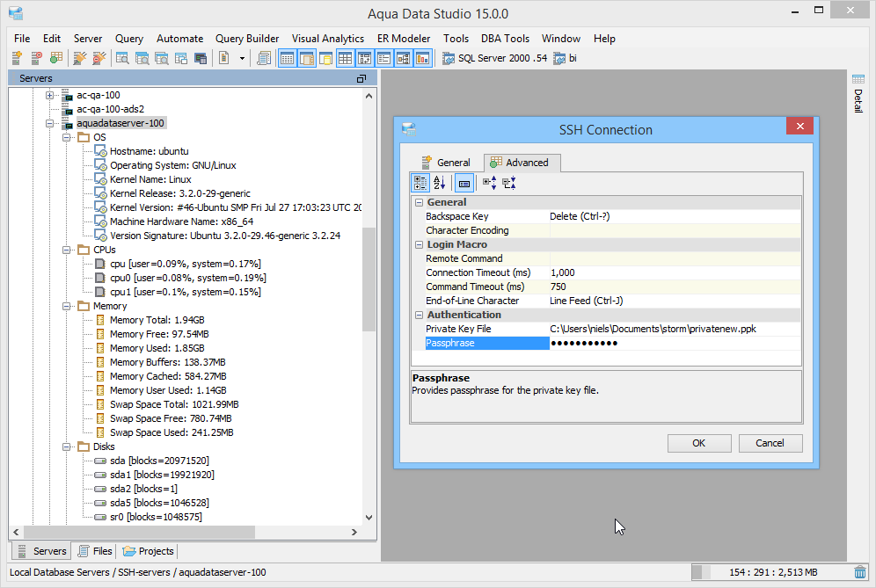This screenshot has width=876, height=588.
Task: Collapse the Login Macro property group
Action: pyautogui.click(x=419, y=244)
